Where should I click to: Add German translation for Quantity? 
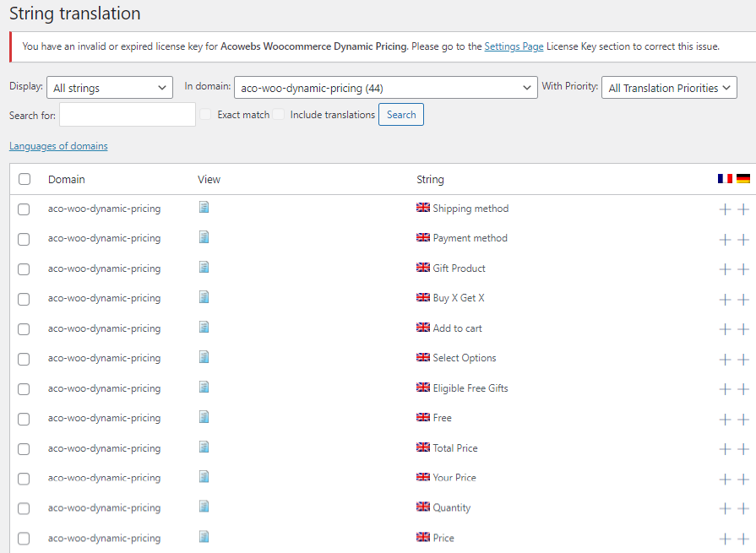click(x=743, y=509)
